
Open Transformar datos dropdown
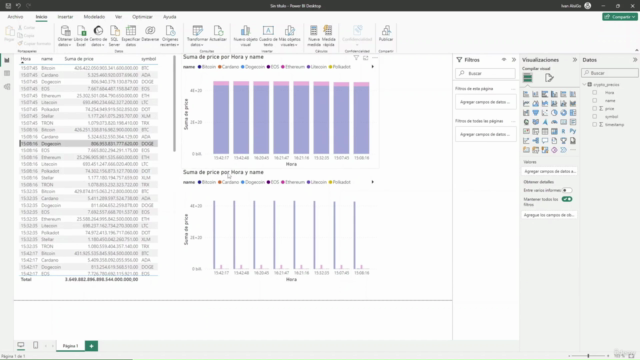[197, 36]
